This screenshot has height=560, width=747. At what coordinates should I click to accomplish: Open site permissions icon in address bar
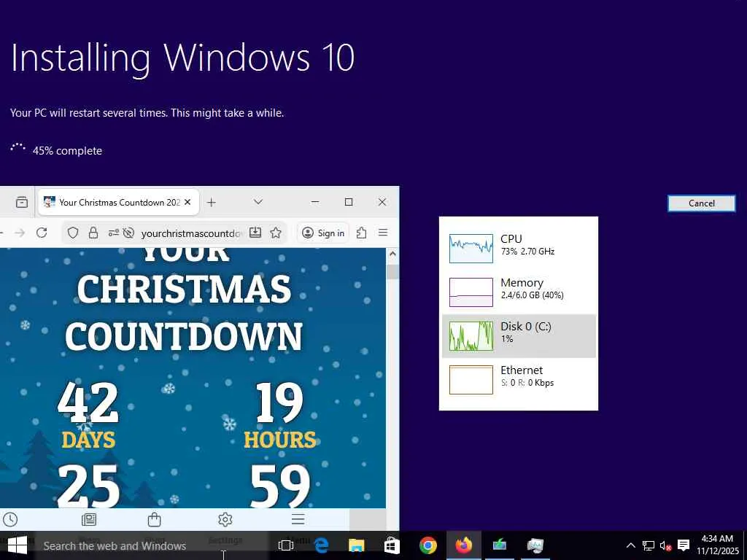pyautogui.click(x=113, y=233)
